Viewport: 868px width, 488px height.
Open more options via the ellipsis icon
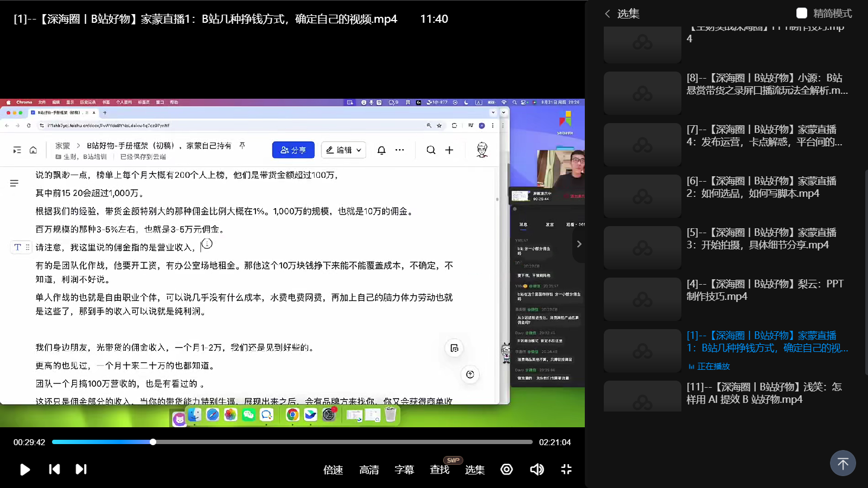tap(399, 150)
